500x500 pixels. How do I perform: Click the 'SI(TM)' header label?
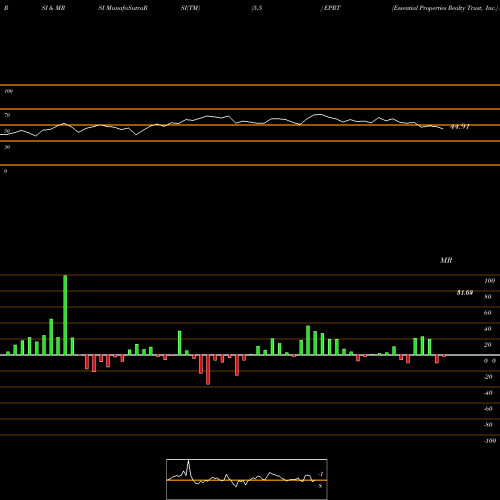(190, 8)
